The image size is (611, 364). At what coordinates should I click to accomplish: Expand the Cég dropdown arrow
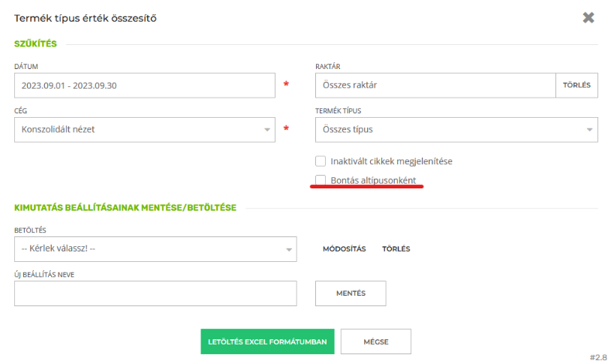[266, 130]
